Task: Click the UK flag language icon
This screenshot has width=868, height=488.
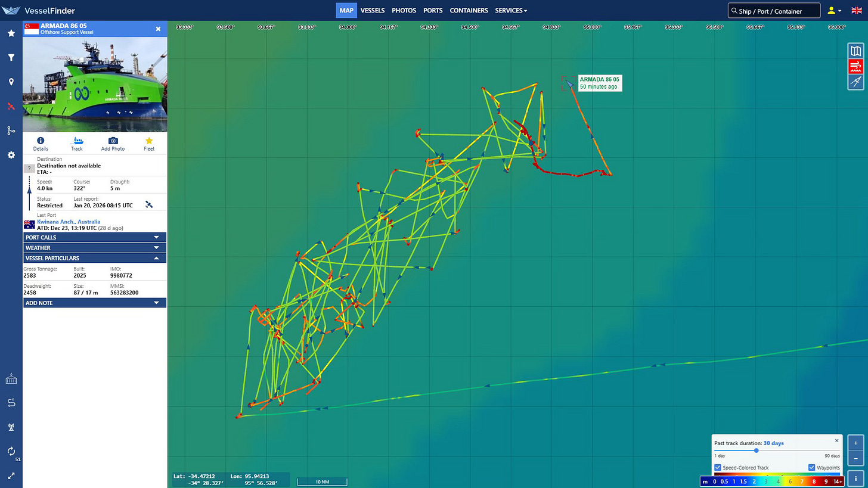Action: tap(855, 11)
